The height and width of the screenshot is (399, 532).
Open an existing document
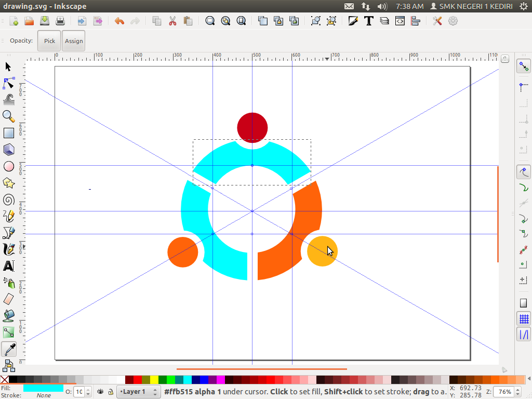coord(29,21)
